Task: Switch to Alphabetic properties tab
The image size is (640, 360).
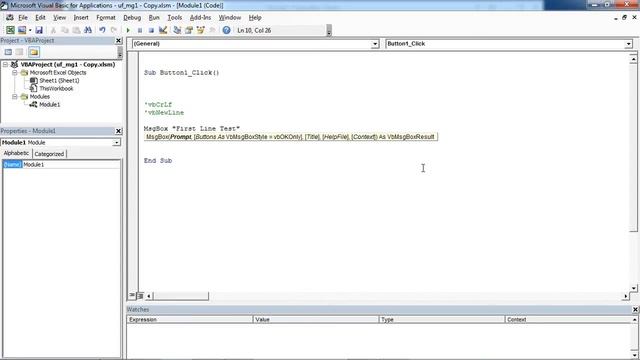Action: click(16, 153)
